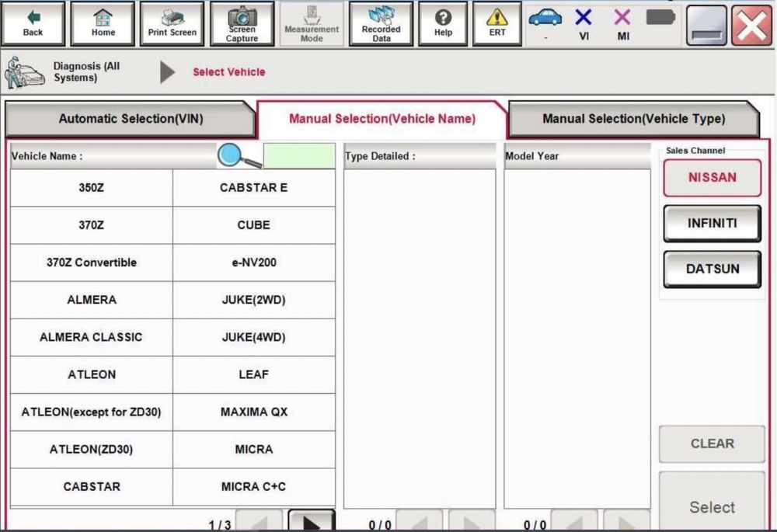
Task: Click the magnifying glass search icon
Action: pyautogui.click(x=239, y=156)
